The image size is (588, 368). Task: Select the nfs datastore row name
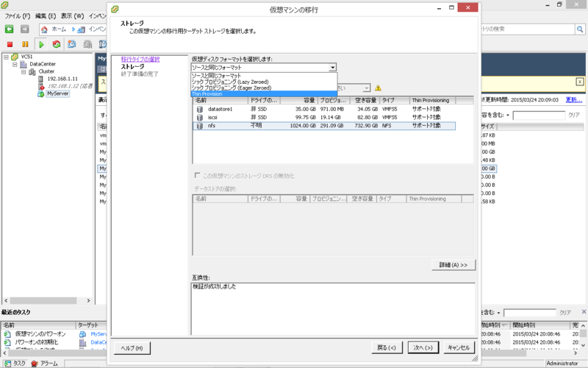click(212, 126)
